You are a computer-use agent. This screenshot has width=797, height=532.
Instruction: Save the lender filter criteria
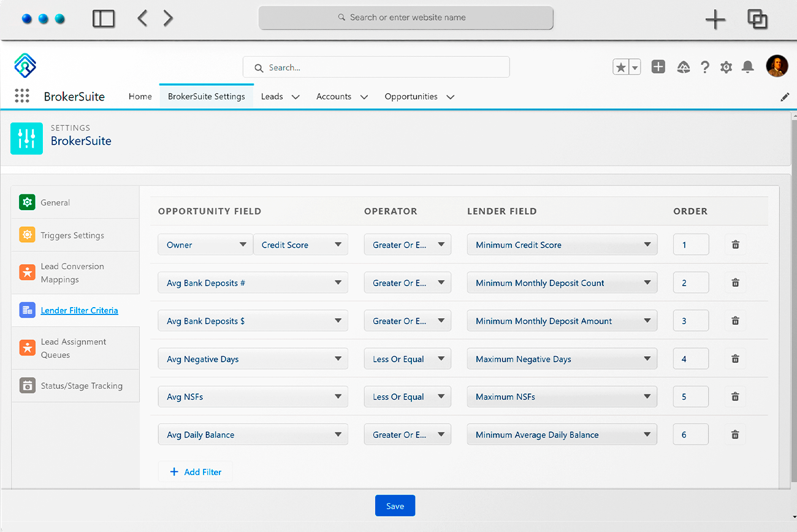(x=395, y=505)
